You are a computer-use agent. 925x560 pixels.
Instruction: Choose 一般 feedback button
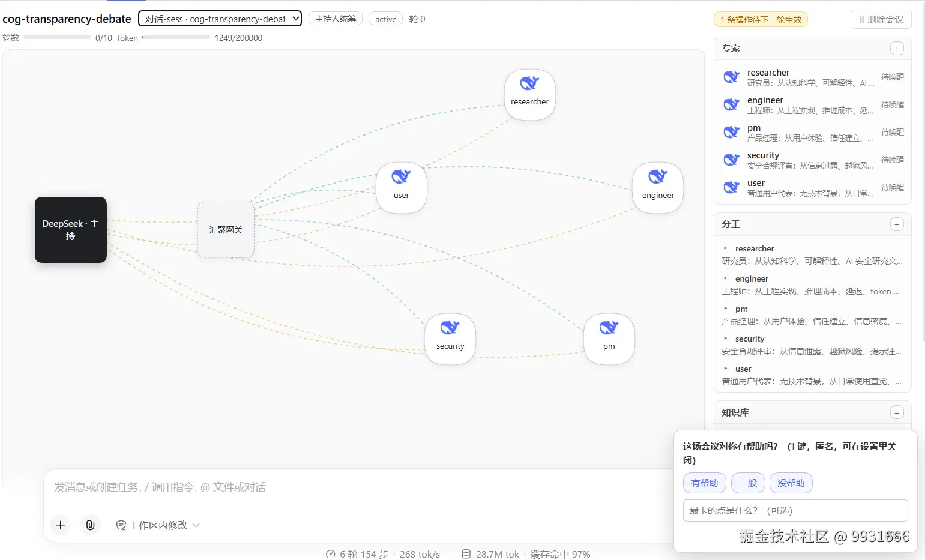click(x=748, y=483)
